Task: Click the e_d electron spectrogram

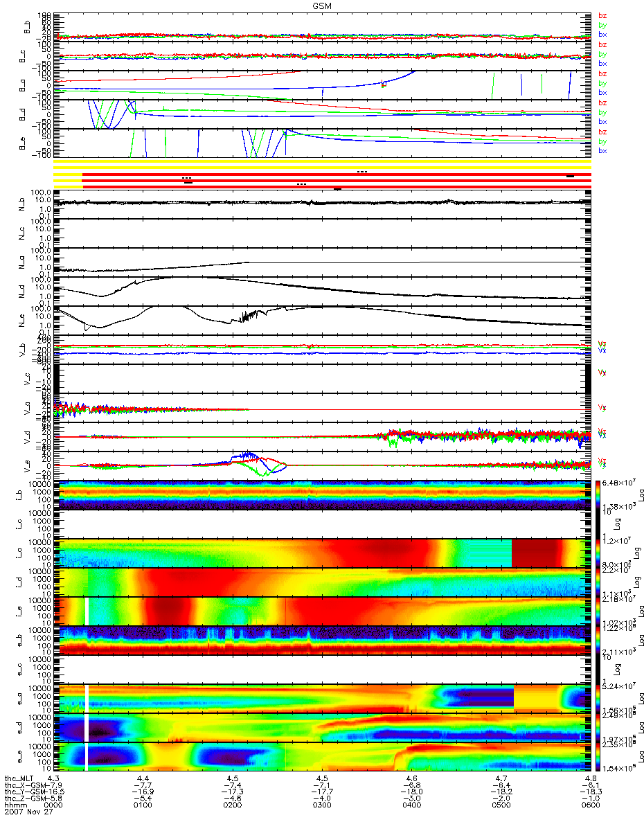Action: point(323,728)
